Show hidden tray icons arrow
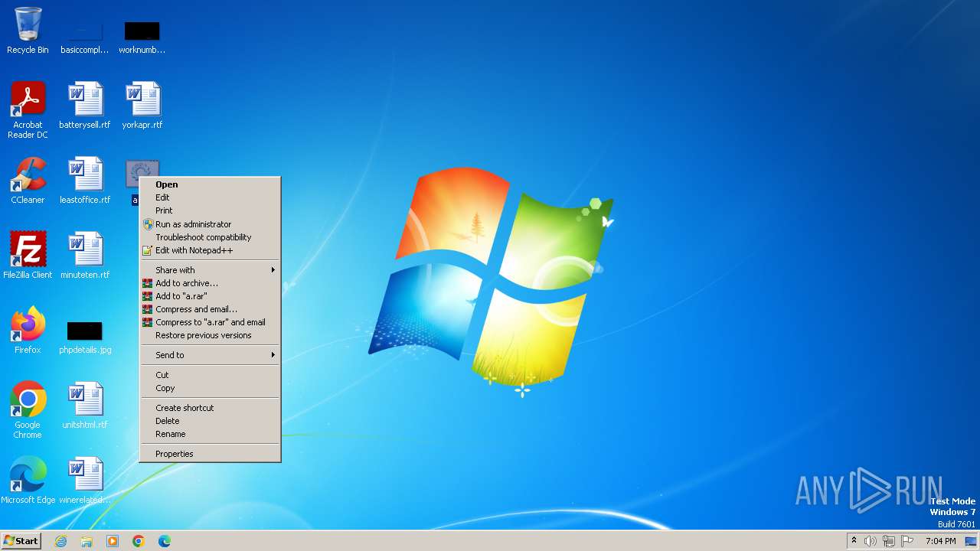 pos(854,540)
